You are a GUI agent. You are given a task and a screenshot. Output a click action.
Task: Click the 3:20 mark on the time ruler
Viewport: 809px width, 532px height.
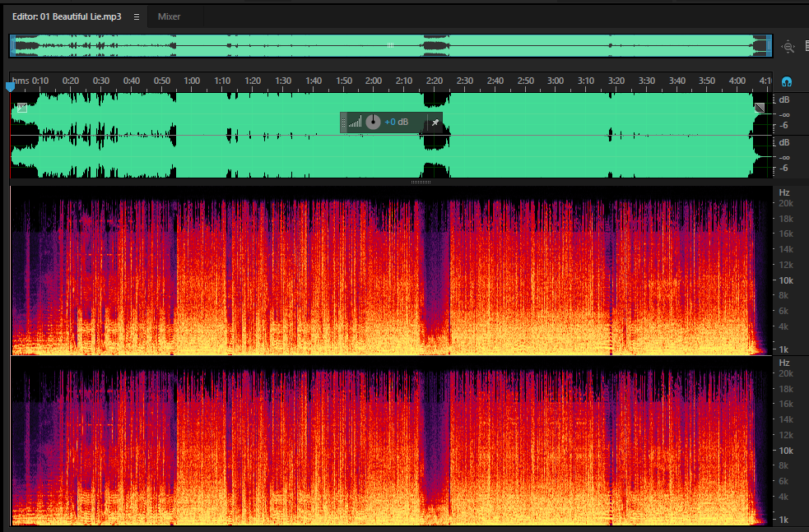pyautogui.click(x=616, y=81)
